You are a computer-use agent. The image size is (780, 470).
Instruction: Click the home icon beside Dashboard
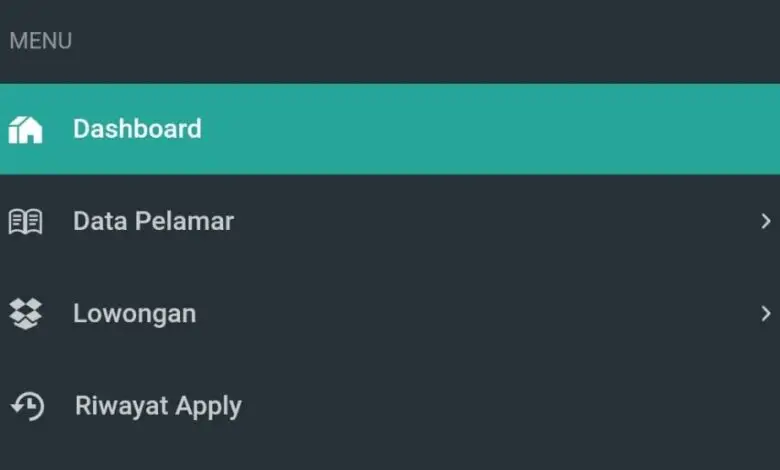(x=25, y=130)
